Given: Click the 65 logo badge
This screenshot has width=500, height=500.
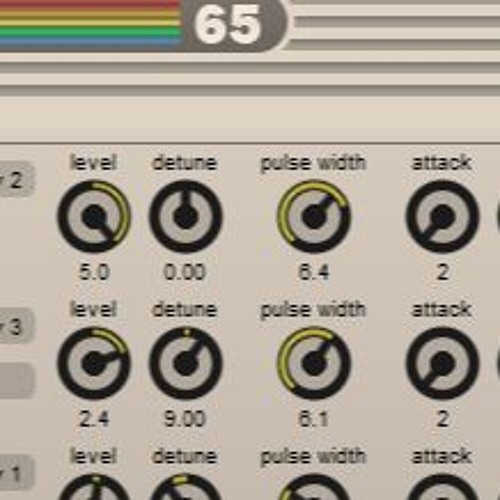Looking at the screenshot, I should click(x=233, y=25).
